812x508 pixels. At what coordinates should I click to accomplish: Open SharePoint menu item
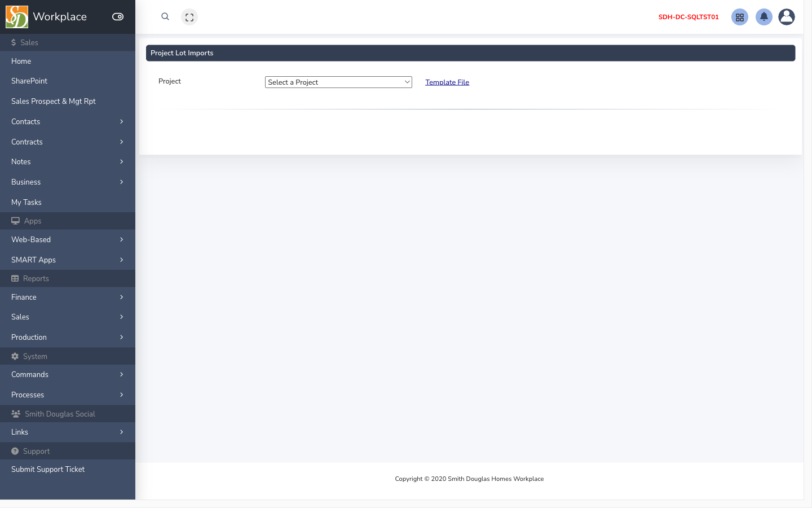[x=68, y=81]
